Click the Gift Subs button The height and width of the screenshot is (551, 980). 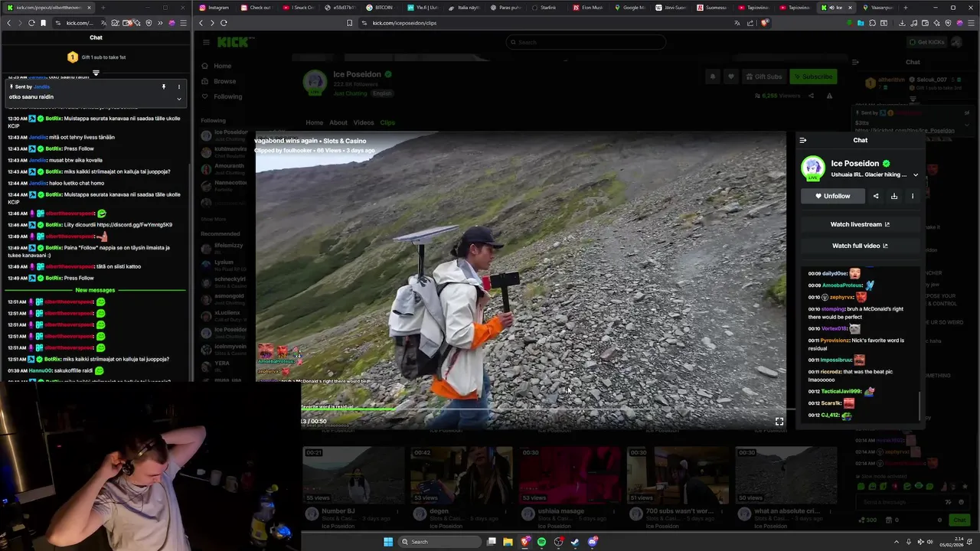coord(763,77)
